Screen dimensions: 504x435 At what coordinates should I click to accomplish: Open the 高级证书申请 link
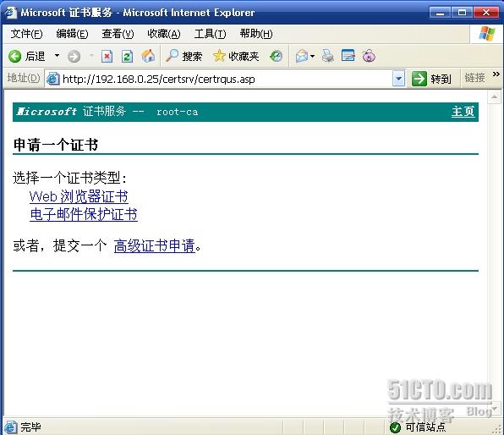tap(154, 245)
